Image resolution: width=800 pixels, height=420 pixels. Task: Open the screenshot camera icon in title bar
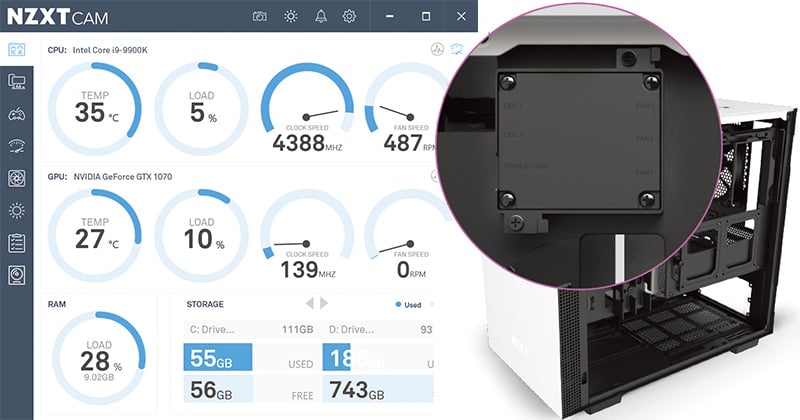(260, 16)
